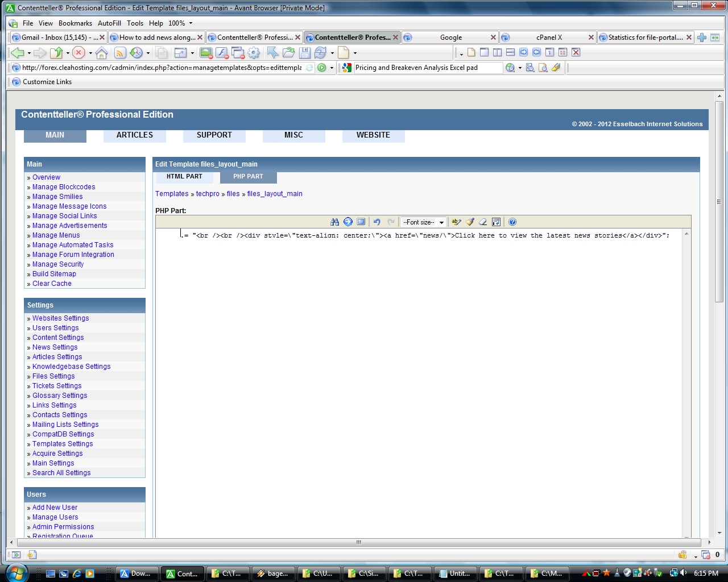This screenshot has height=582, width=728.
Task: Switch to the cPanel X tab
Action: pos(548,38)
